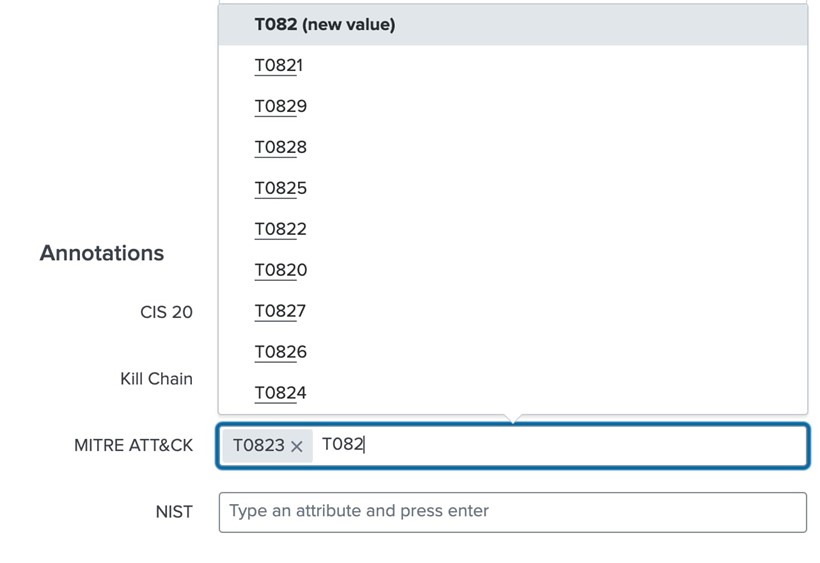This screenshot has width=820, height=563.
Task: Click the T0823 selected tag chip
Action: [x=258, y=446]
